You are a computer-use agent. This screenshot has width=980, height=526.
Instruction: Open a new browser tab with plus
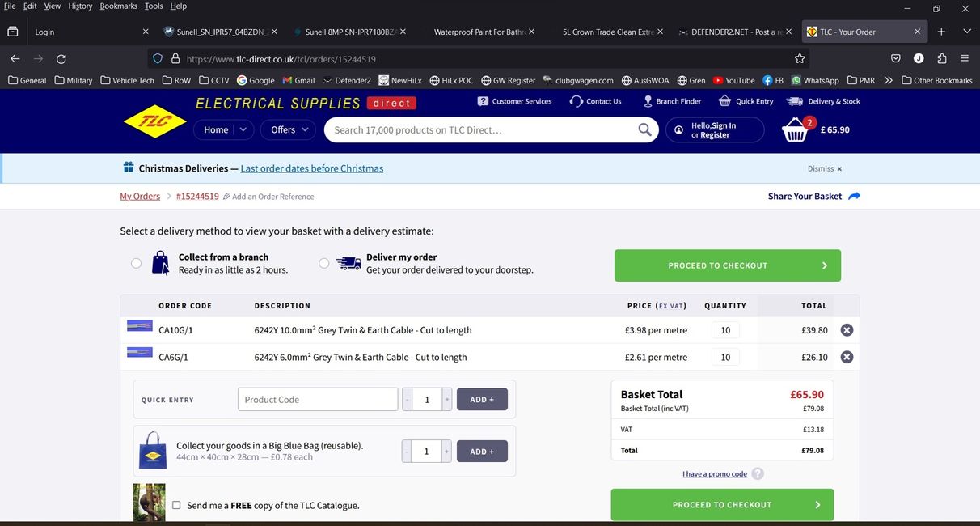pos(941,32)
